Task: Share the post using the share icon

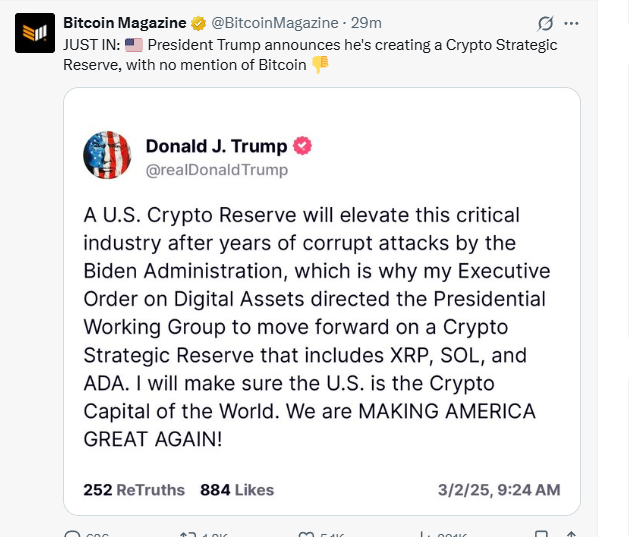Action: tap(569, 534)
